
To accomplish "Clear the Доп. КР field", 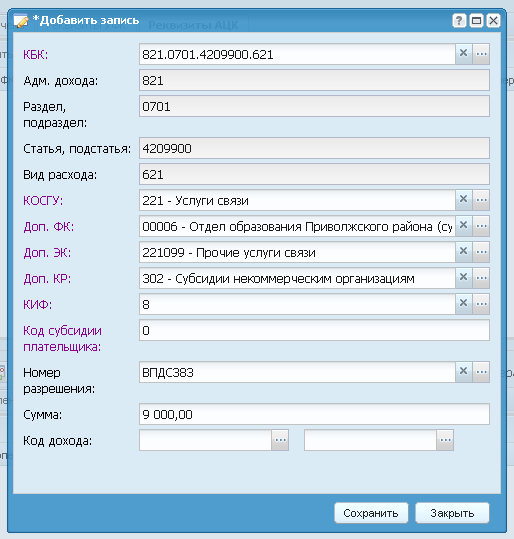I will [x=463, y=278].
